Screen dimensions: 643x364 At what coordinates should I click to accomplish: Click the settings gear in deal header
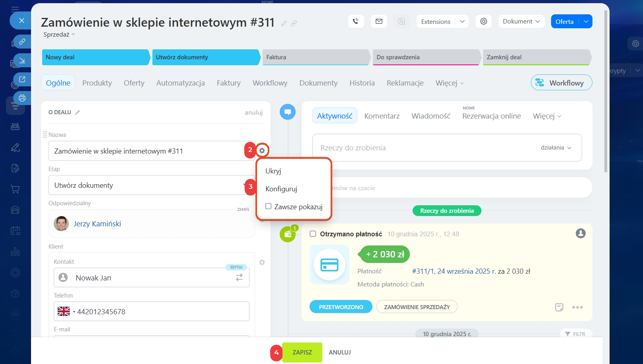tap(483, 21)
